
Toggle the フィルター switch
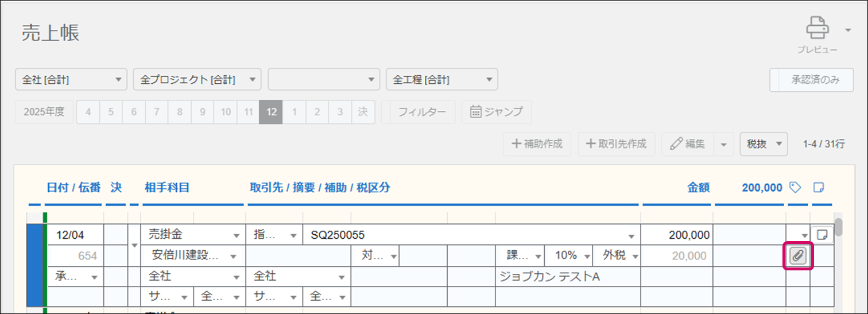point(418,112)
